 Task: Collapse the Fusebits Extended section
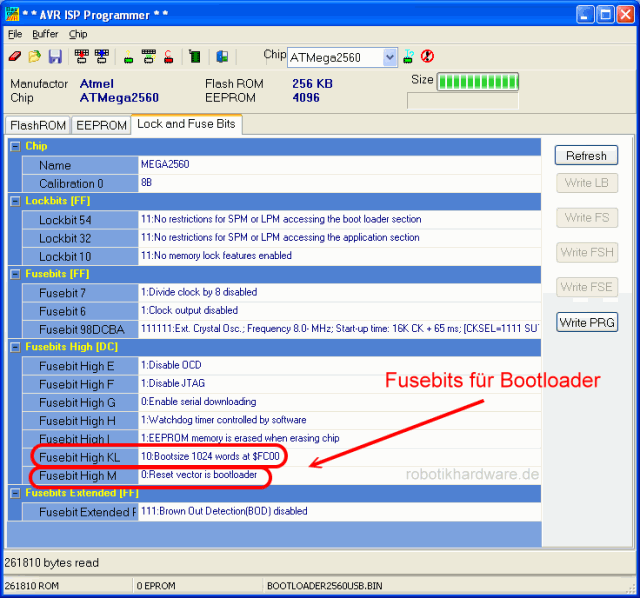click(x=15, y=493)
